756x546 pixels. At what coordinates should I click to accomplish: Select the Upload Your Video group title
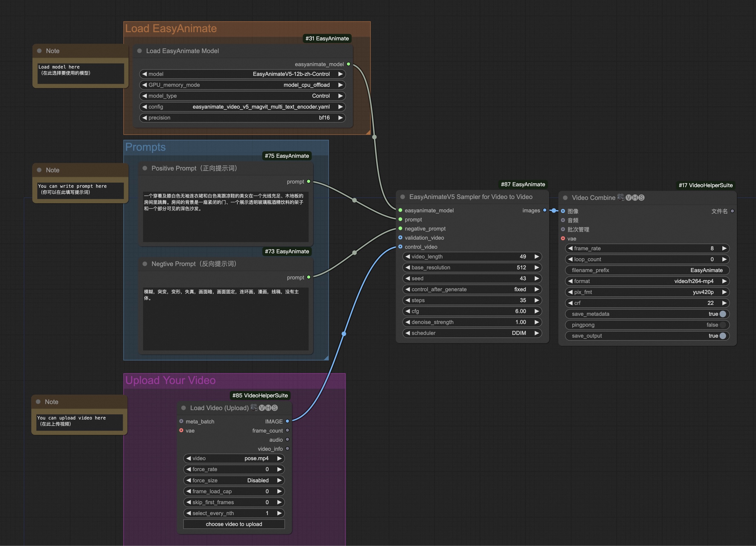[170, 380]
